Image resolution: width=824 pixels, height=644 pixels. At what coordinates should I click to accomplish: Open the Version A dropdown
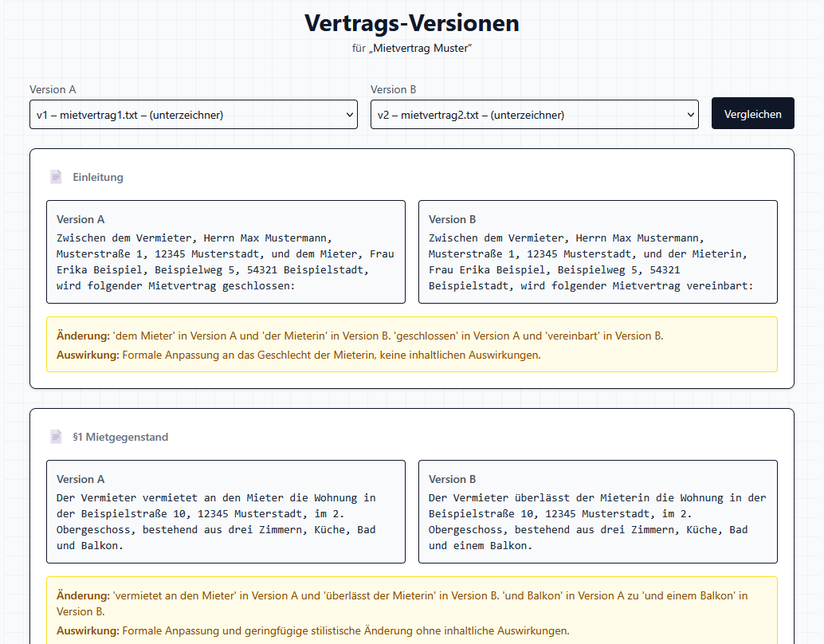coord(194,115)
